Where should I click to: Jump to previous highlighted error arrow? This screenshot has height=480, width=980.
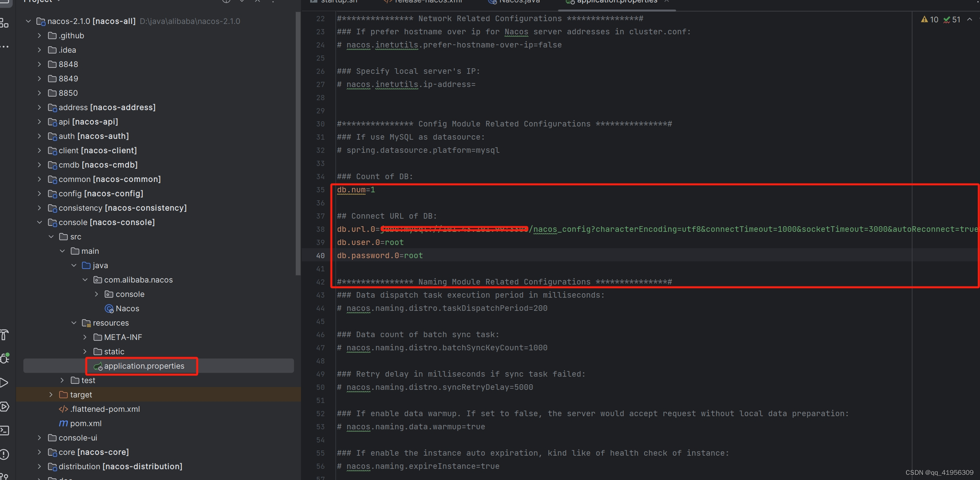[x=969, y=20]
